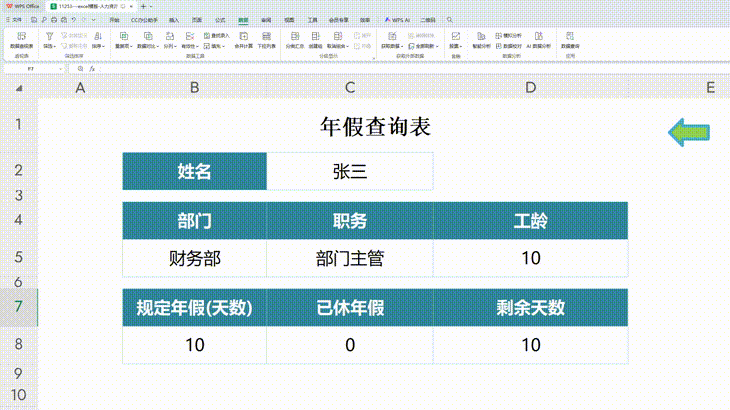This screenshot has height=410, width=730.
Task: Click the 姓名 label cell
Action: pyautogui.click(x=195, y=171)
